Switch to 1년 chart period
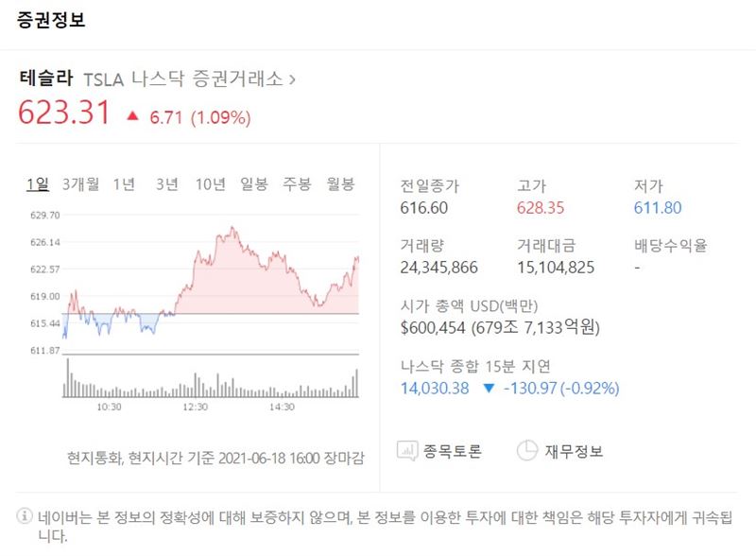Image resolution: width=756 pixels, height=556 pixels. pyautogui.click(x=124, y=183)
